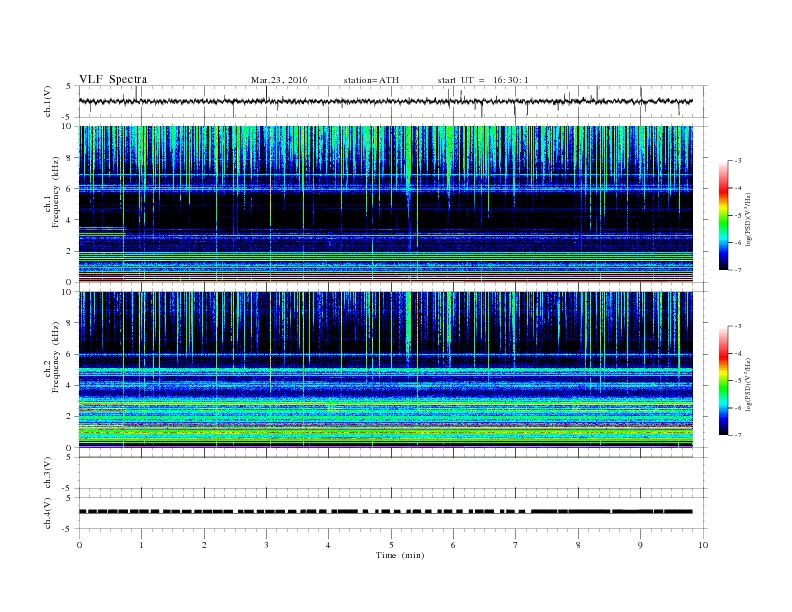Viewport: 792px width, 612px height.
Task: Click the ch.1 "Frequency (kHz)" axis label
Action: coord(56,192)
